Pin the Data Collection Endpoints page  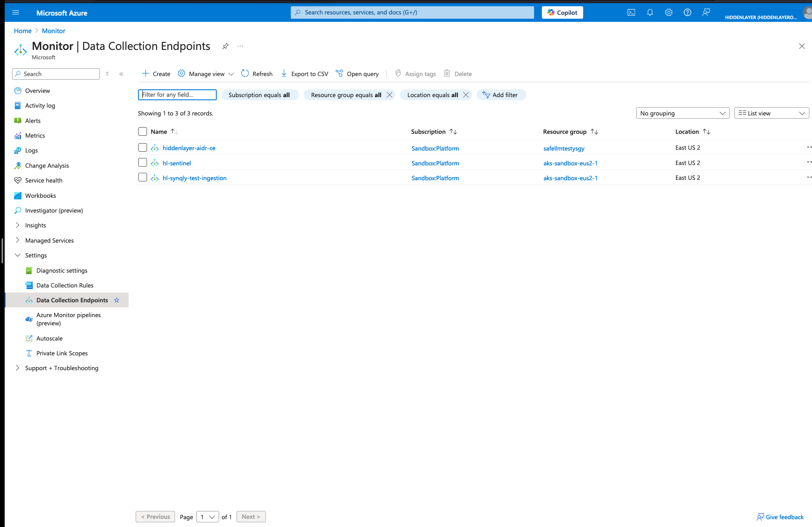225,46
